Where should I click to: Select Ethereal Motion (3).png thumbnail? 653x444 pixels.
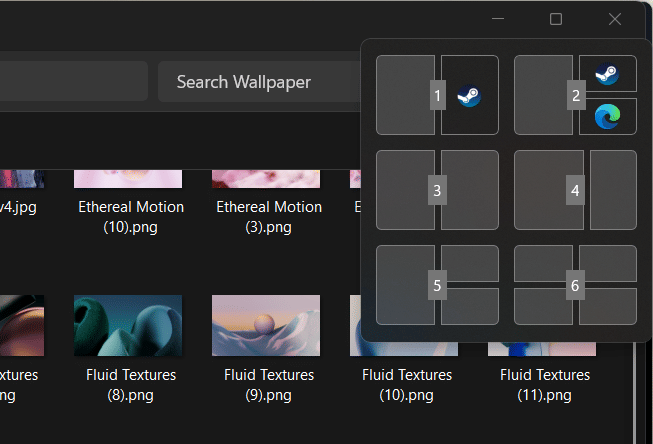pyautogui.click(x=266, y=179)
